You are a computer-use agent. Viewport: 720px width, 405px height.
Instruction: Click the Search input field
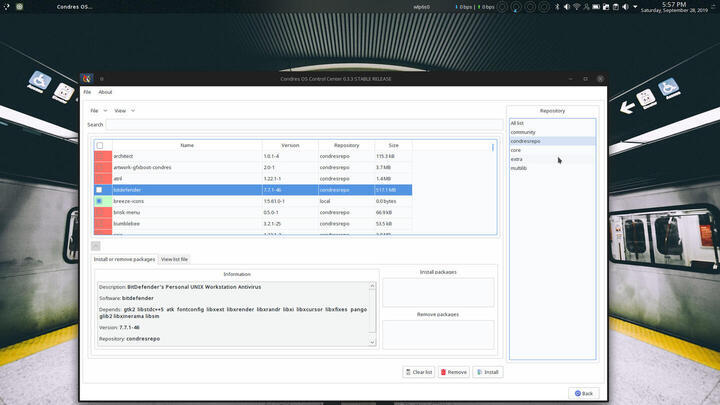304,124
